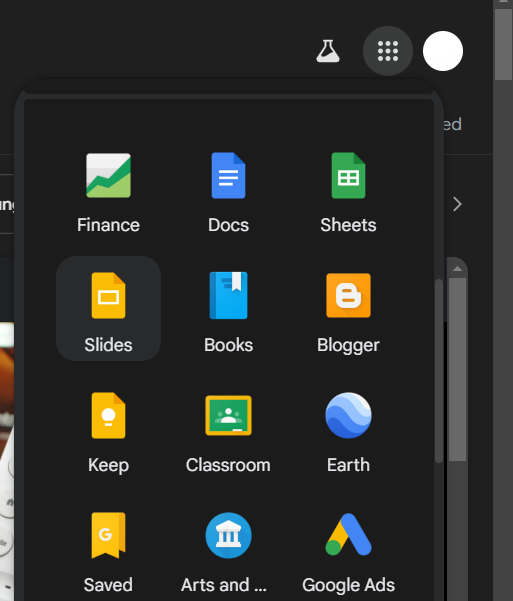Open Google Keep icon

[109, 415]
